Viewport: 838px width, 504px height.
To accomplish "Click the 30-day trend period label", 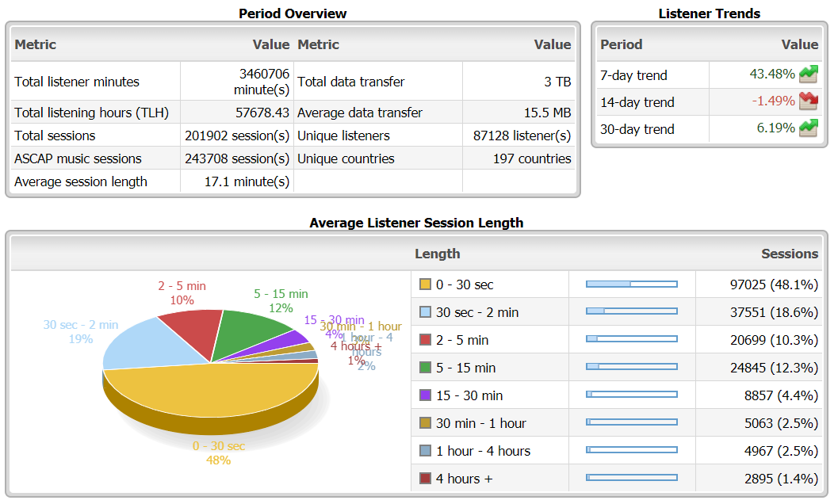I will [637, 129].
